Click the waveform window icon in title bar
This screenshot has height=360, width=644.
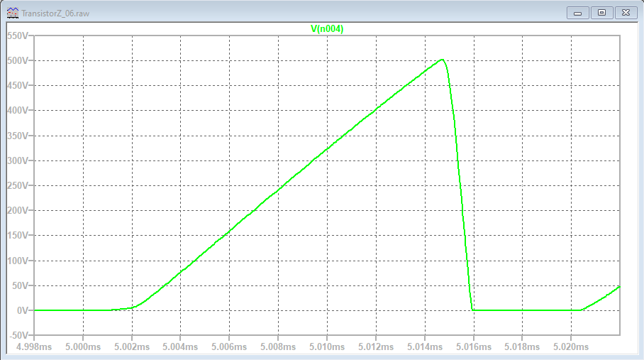coord(12,13)
